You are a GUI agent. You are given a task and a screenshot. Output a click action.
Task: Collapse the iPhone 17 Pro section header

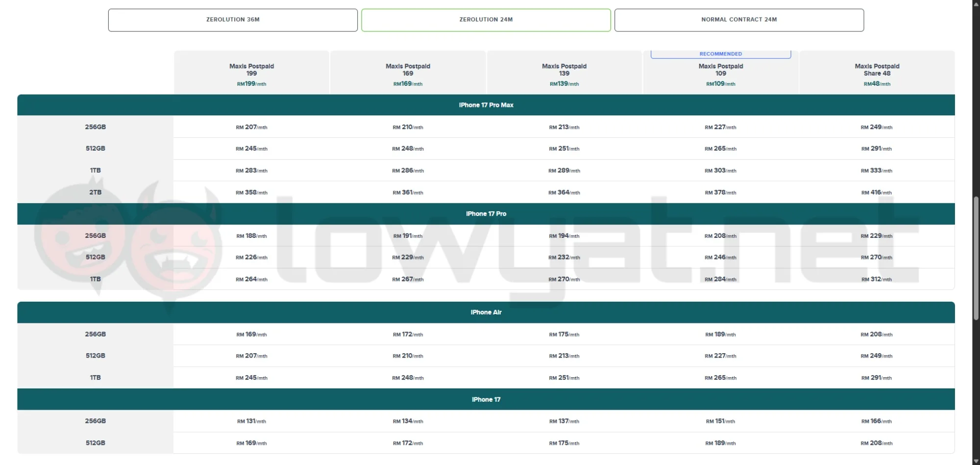click(486, 214)
